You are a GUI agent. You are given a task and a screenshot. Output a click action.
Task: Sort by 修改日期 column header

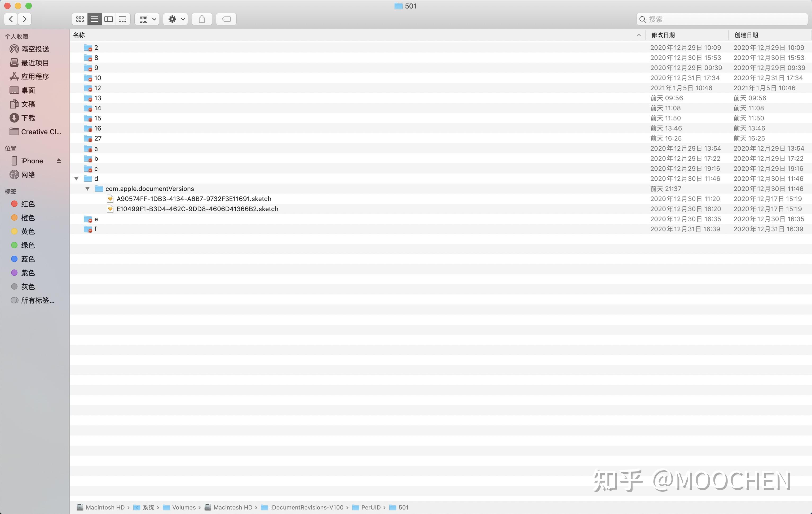click(x=663, y=35)
